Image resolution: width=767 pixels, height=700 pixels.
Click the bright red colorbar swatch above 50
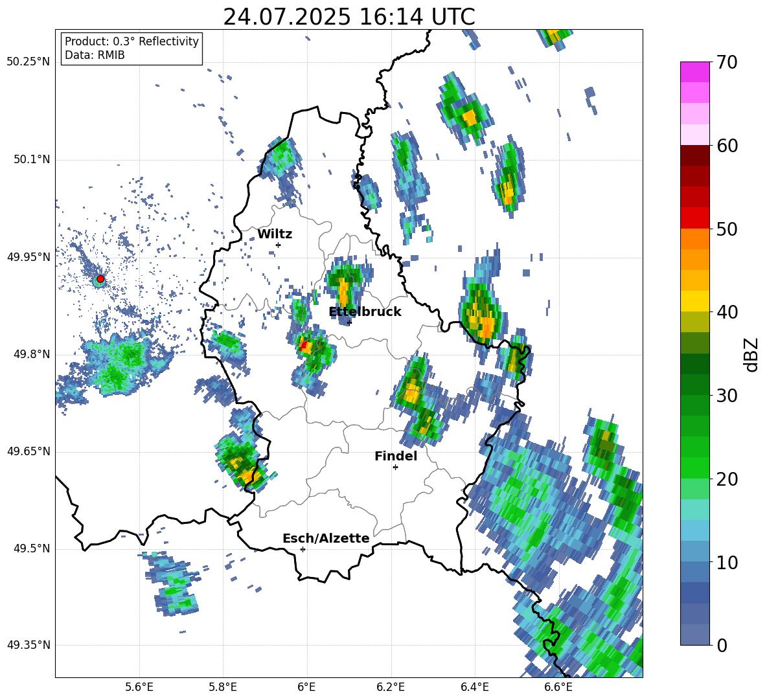(694, 218)
